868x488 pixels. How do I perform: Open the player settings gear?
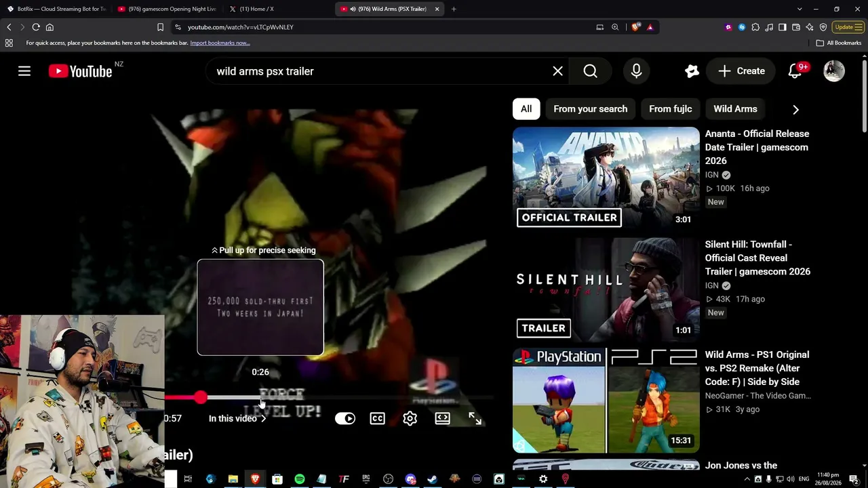[410, 419]
